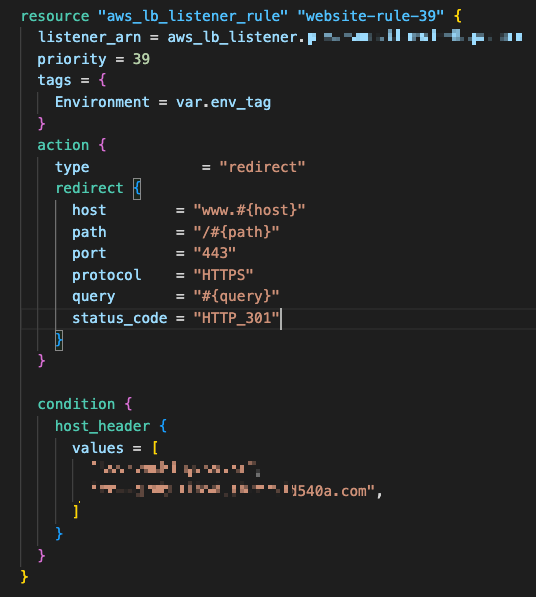
Task: Click the host_header block keyword
Action: [x=102, y=426]
